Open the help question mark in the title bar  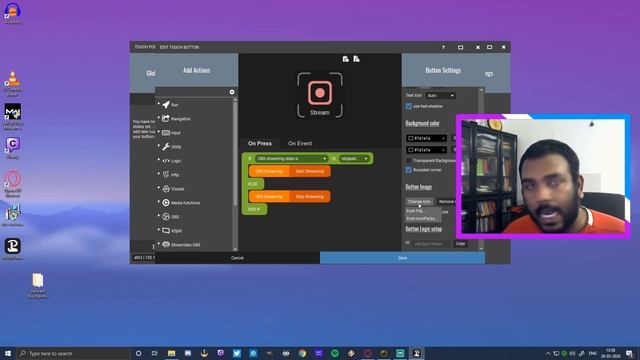pyautogui.click(x=443, y=47)
